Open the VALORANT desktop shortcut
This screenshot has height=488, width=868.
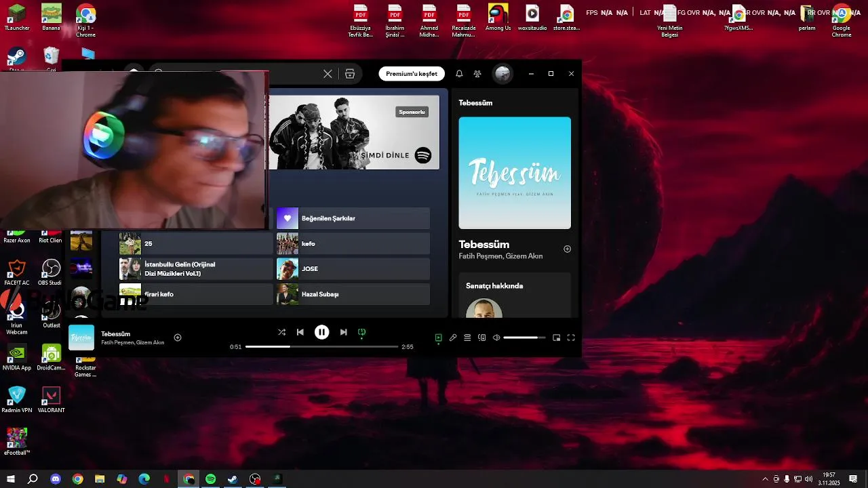click(51, 400)
